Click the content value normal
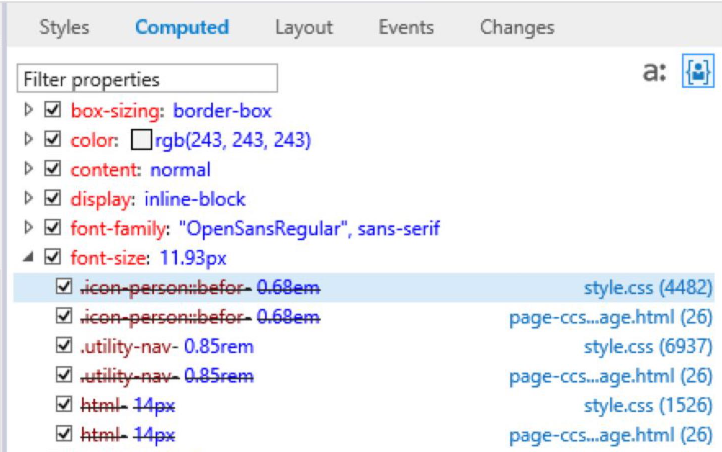 click(180, 170)
